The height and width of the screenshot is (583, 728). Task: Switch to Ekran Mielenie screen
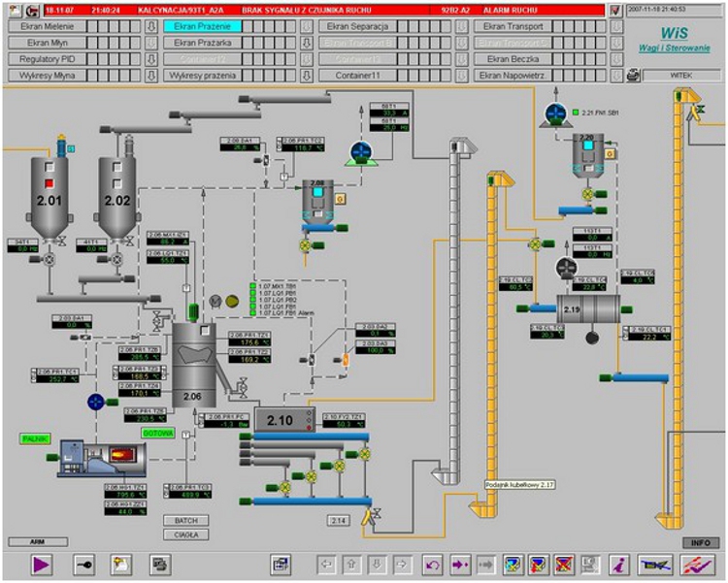(47, 26)
